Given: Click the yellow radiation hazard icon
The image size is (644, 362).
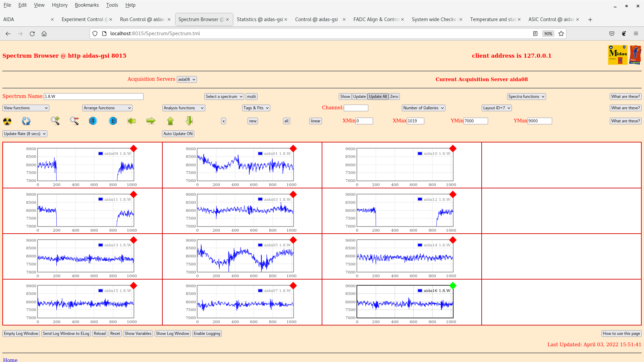Looking at the screenshot, I should (x=7, y=121).
